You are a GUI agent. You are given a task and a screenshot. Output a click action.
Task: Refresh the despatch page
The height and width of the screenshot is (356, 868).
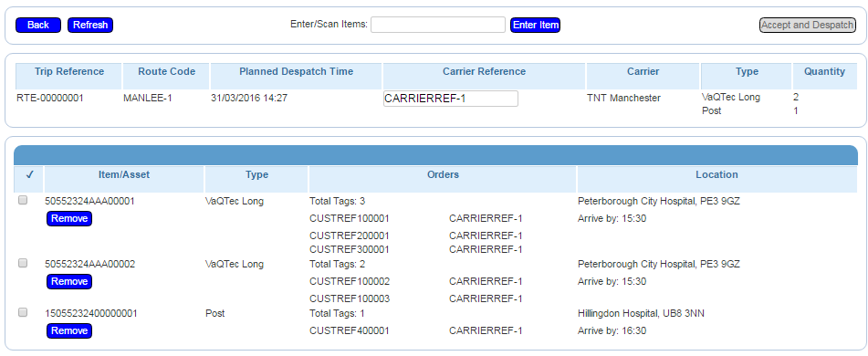tap(90, 25)
